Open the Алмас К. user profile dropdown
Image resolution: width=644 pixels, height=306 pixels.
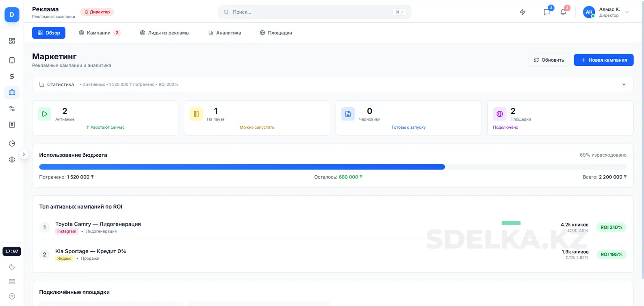(606, 12)
